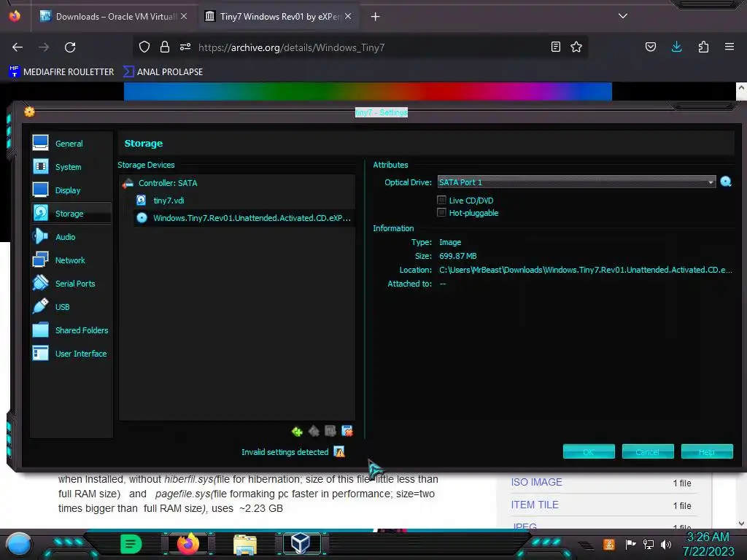Click the site permissions icon in the address bar

tap(185, 47)
